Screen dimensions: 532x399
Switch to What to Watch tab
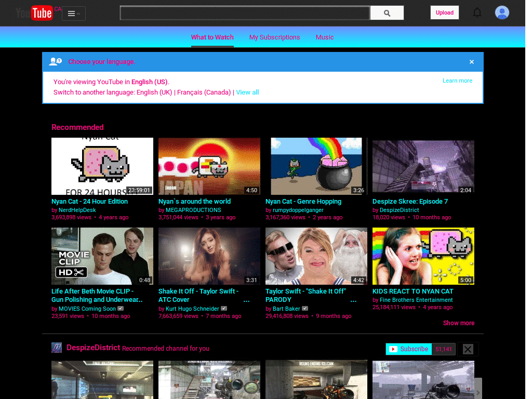[212, 37]
